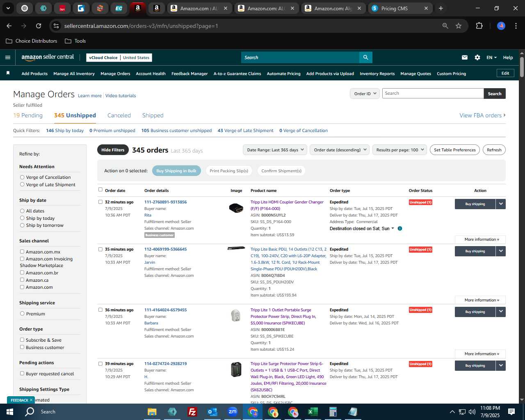This screenshot has height=420, width=525.
Task: Open the settings gear icon
Action: click(x=477, y=57)
